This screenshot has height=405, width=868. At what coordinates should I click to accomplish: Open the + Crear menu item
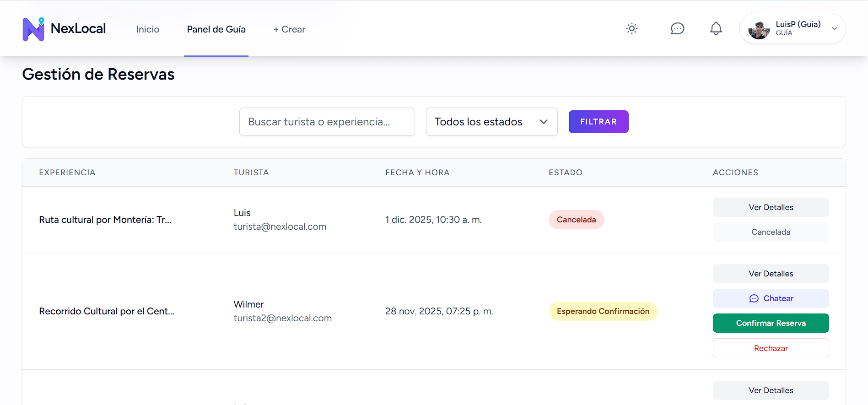point(289,29)
